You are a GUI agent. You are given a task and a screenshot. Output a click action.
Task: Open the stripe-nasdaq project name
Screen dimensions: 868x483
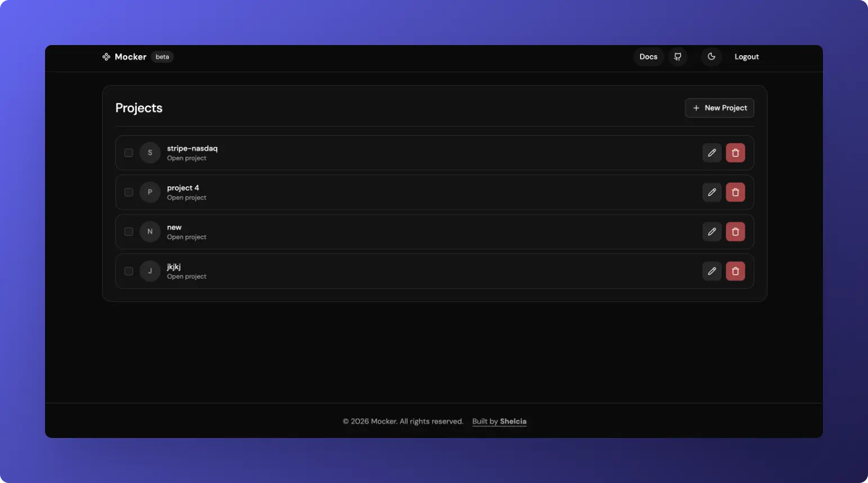pyautogui.click(x=192, y=149)
